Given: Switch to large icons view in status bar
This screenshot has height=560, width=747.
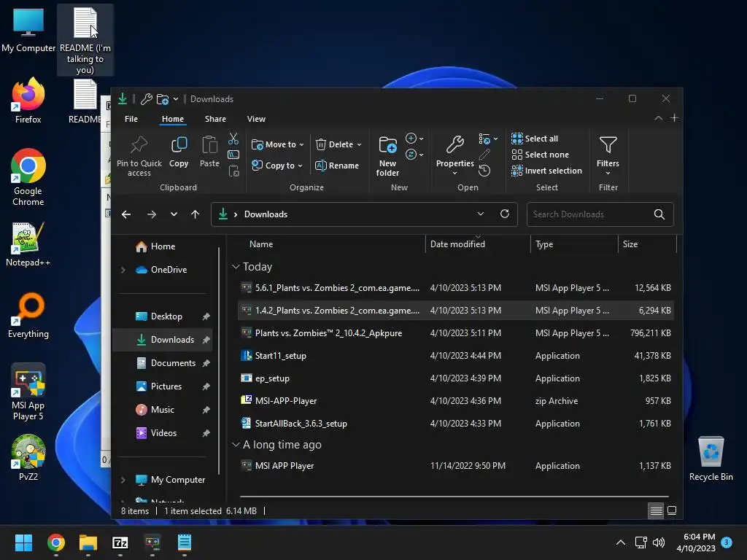Looking at the screenshot, I should (x=672, y=511).
